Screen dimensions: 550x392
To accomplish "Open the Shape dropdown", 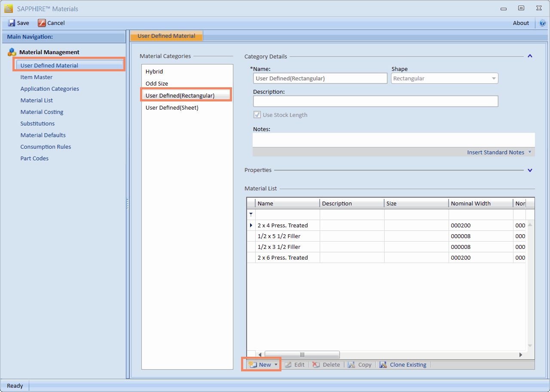I will tap(494, 78).
